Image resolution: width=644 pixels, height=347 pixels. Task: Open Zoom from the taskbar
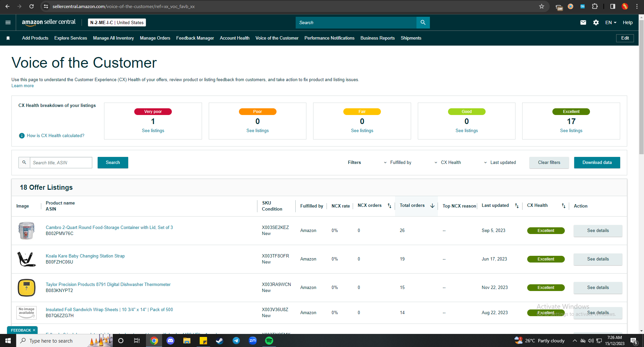coord(253,341)
